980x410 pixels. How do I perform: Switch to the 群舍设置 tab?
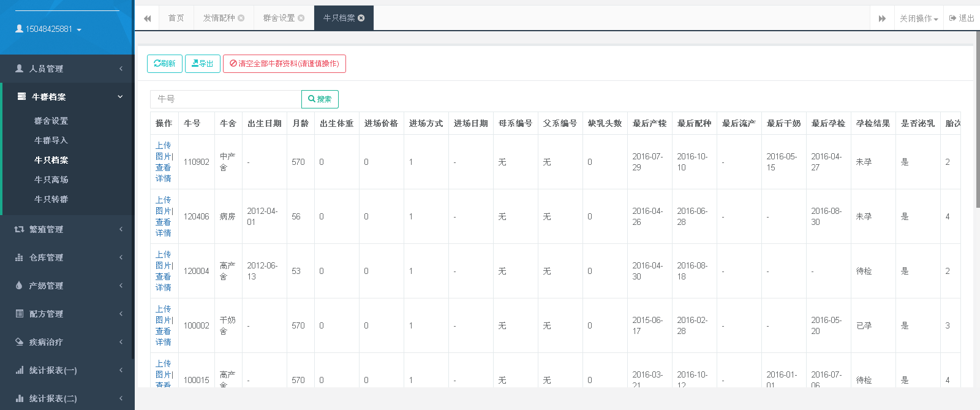coord(279,18)
